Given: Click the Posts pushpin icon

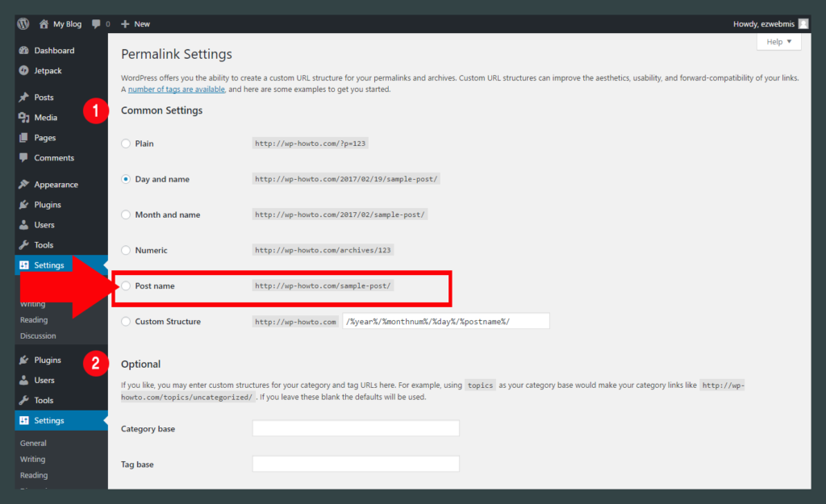Looking at the screenshot, I should point(23,98).
